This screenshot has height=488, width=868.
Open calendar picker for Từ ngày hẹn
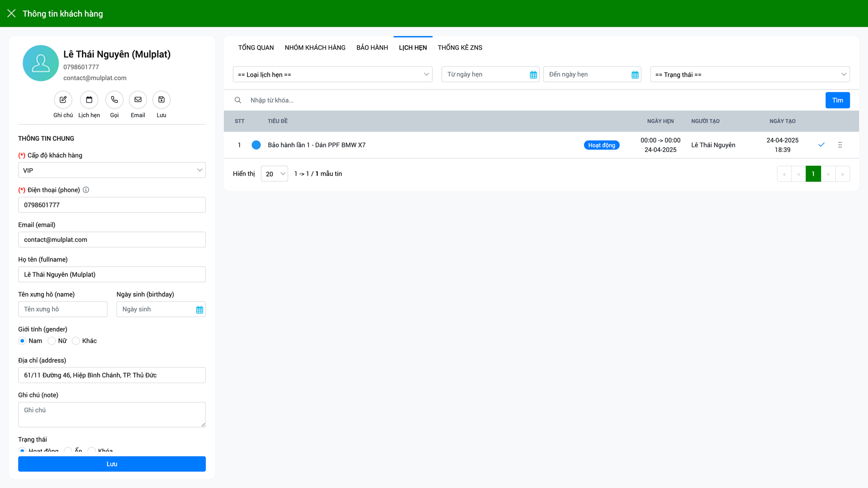click(x=533, y=75)
